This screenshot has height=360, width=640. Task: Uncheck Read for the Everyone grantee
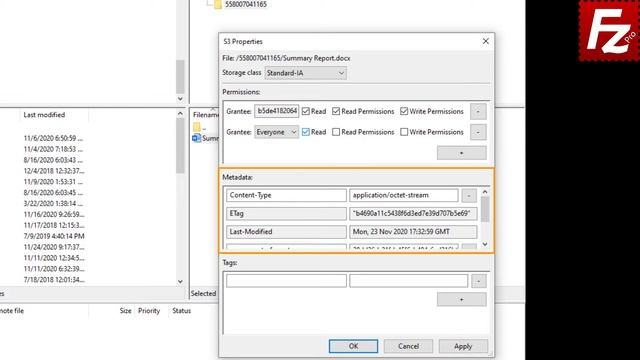(x=306, y=132)
